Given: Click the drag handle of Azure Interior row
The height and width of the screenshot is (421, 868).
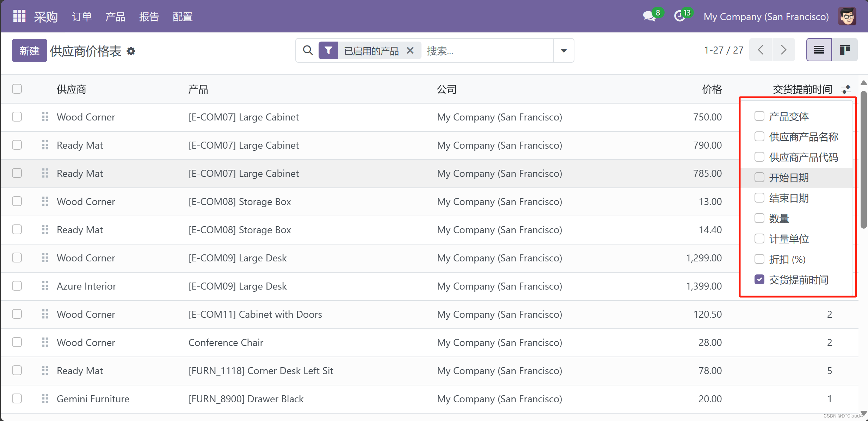Looking at the screenshot, I should [x=45, y=286].
